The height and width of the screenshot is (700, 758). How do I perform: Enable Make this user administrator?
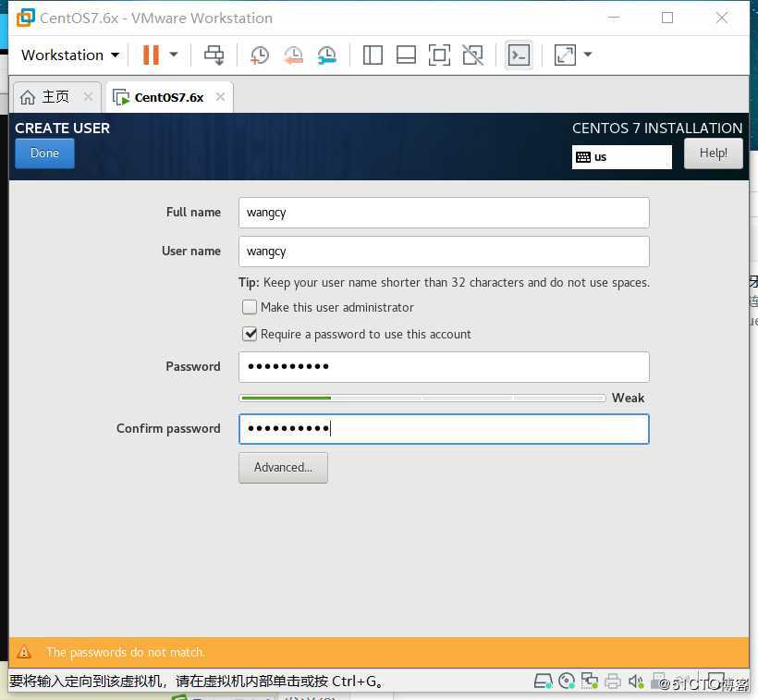click(250, 307)
